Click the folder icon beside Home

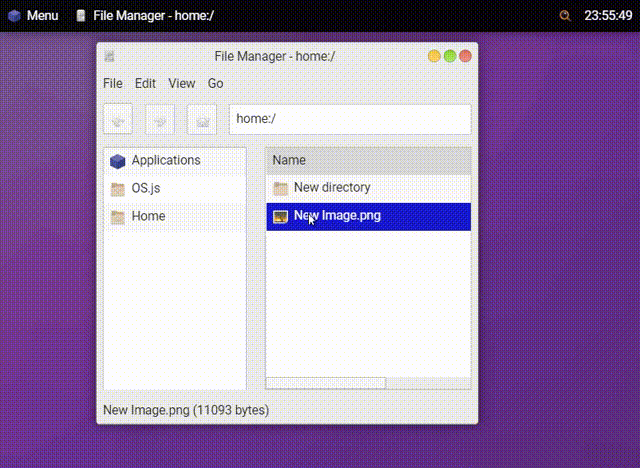118,217
